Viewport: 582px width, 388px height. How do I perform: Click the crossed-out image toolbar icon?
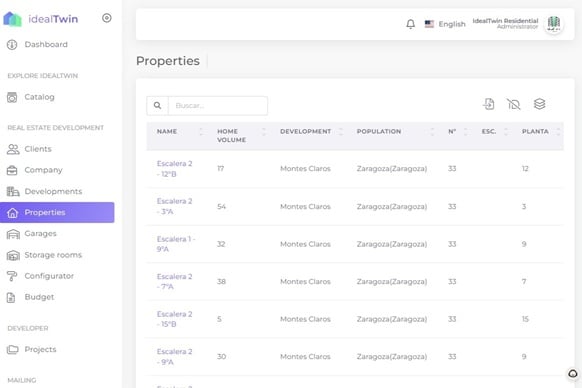coord(514,104)
